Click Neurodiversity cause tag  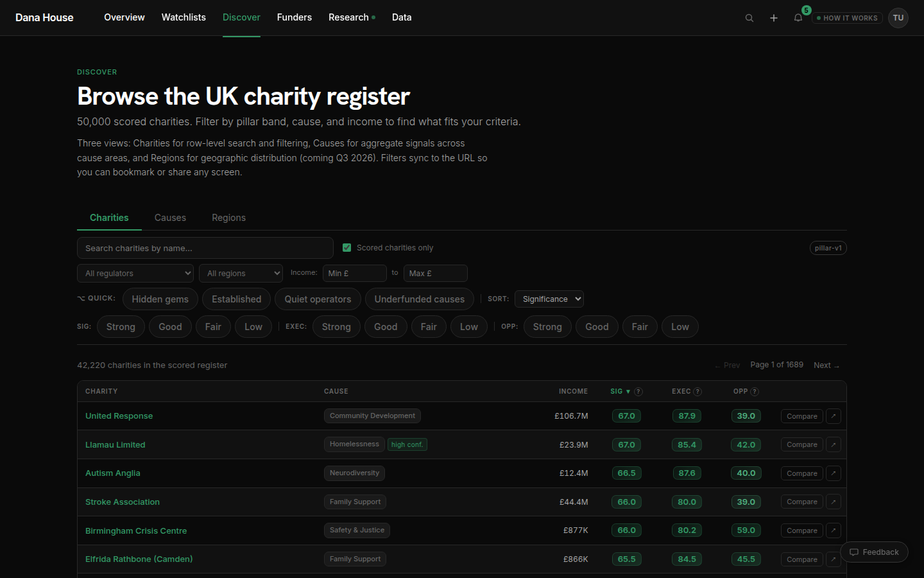click(354, 473)
